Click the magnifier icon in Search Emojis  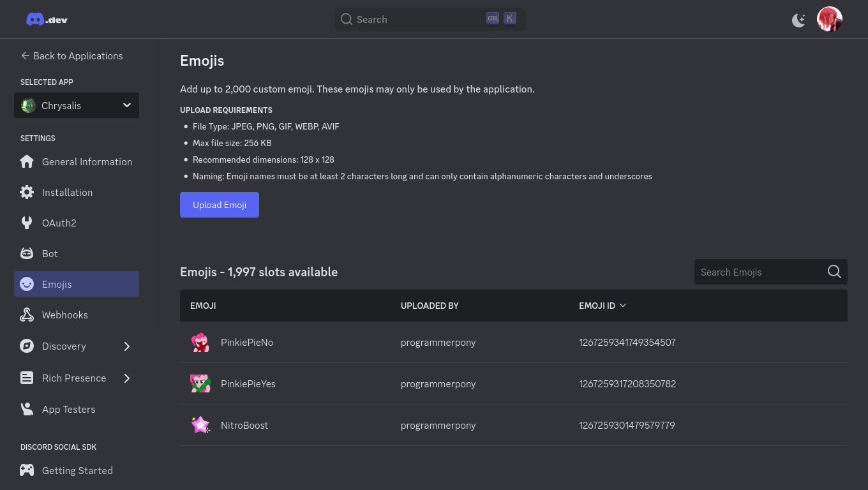pos(834,272)
